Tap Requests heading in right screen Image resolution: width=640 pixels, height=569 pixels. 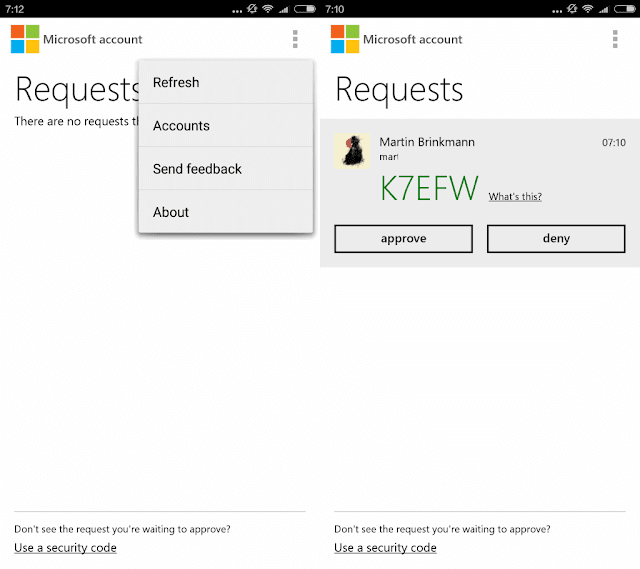coord(399,91)
